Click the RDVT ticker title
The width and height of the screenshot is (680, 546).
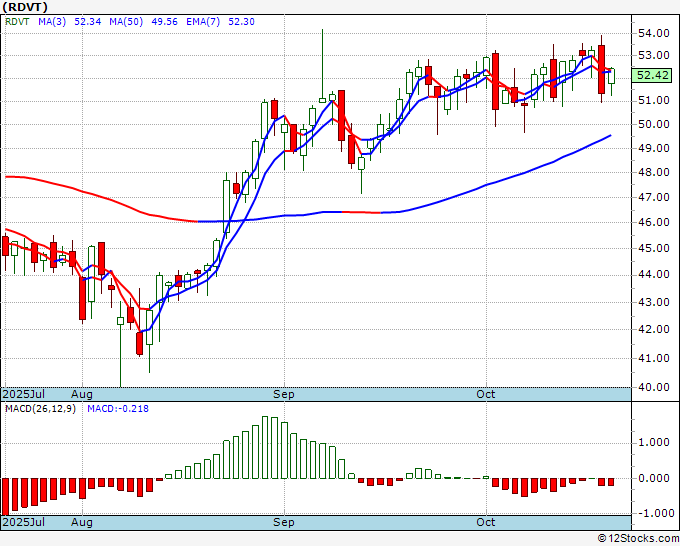coord(25,7)
